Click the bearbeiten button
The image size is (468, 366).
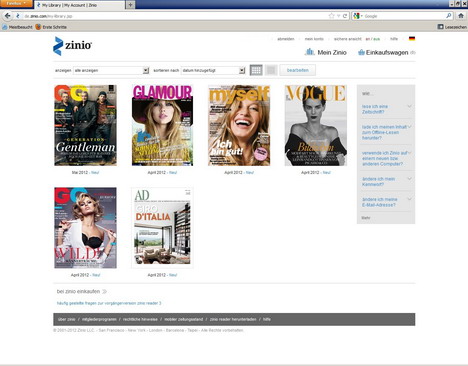298,70
